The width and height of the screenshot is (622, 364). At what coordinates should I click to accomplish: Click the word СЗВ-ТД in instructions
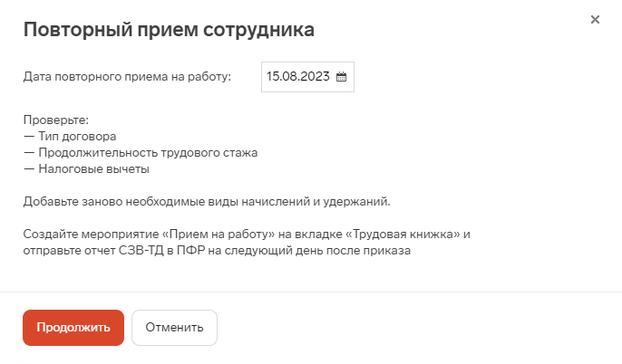[x=141, y=251]
